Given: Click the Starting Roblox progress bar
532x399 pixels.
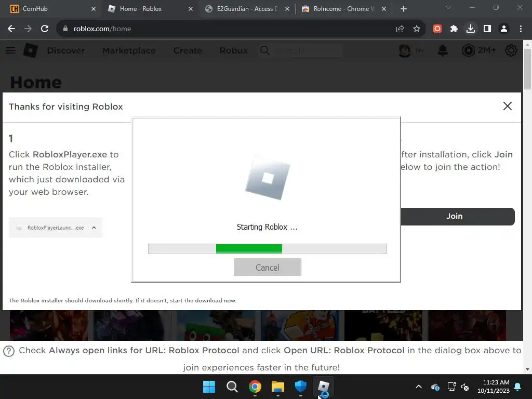Looking at the screenshot, I should click(x=268, y=249).
